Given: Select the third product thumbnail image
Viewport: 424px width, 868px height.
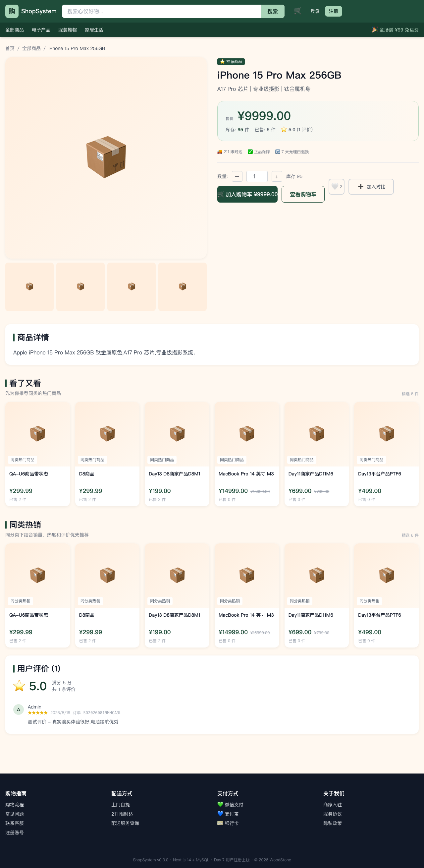Looking at the screenshot, I should 132,287.
